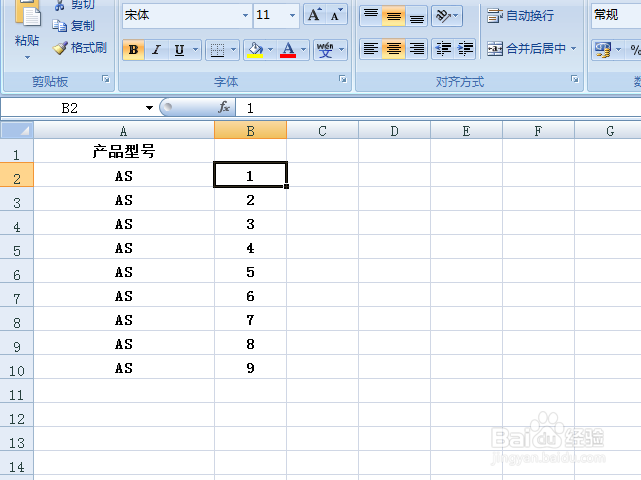This screenshot has width=641, height=480.
Task: Open the underline style dropdown arrow
Action: 195,50
